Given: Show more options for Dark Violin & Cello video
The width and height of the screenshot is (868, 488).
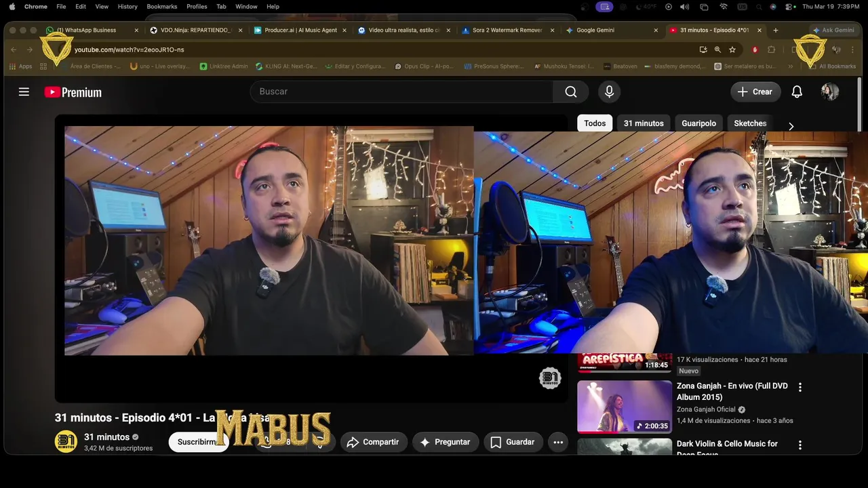Looking at the screenshot, I should coord(800,445).
